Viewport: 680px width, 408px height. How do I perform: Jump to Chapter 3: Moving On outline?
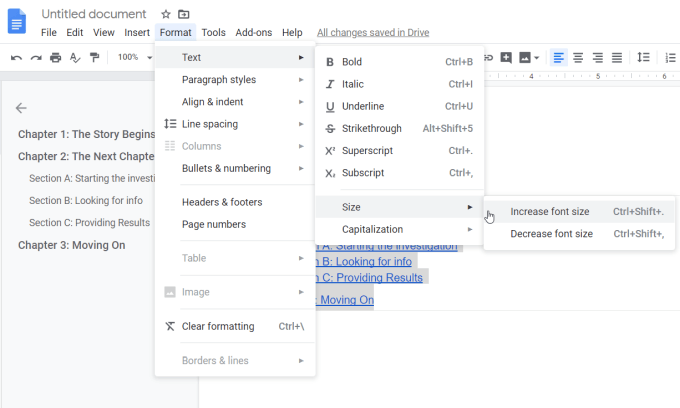[x=72, y=245]
